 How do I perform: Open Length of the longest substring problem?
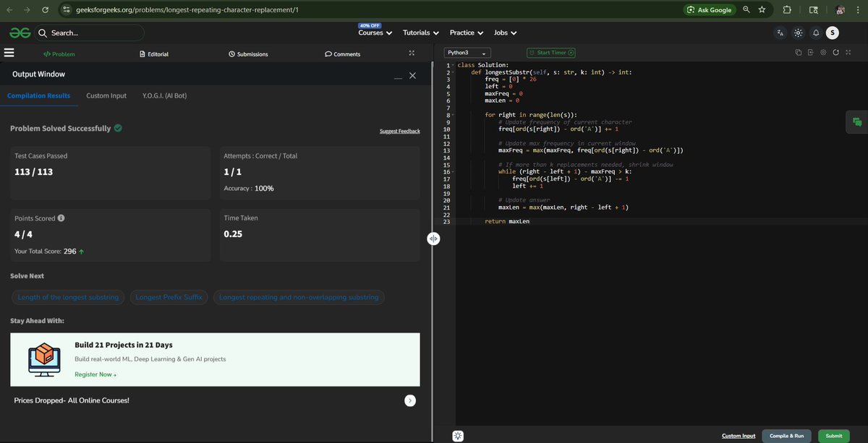coord(69,297)
